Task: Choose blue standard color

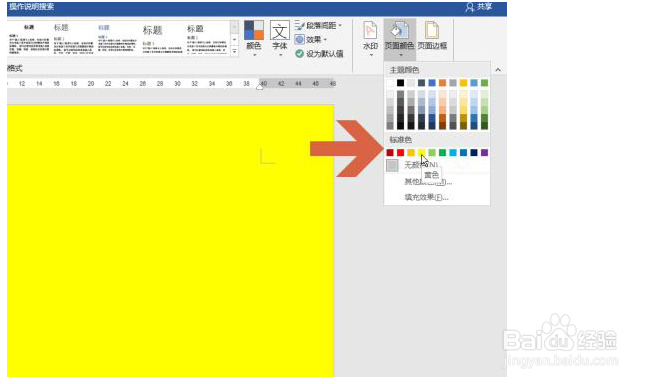Action: pyautogui.click(x=463, y=153)
